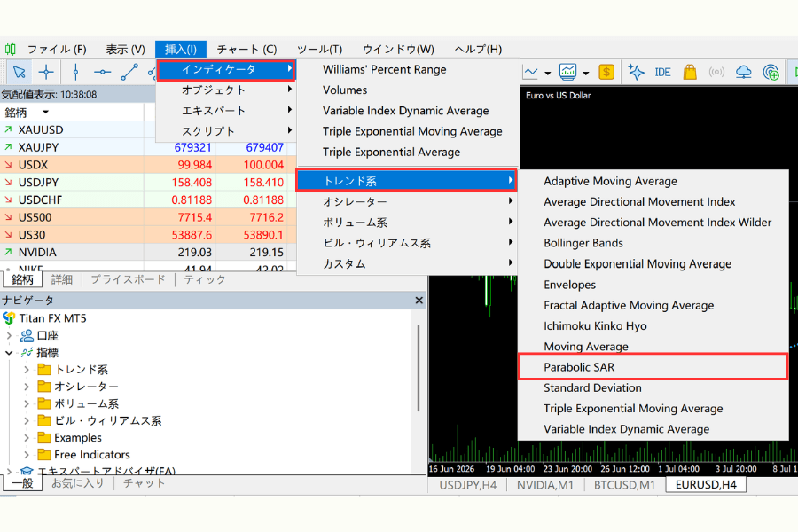The height and width of the screenshot is (532, 798).
Task: Open the オシレーター submenu entry
Action: point(407,201)
